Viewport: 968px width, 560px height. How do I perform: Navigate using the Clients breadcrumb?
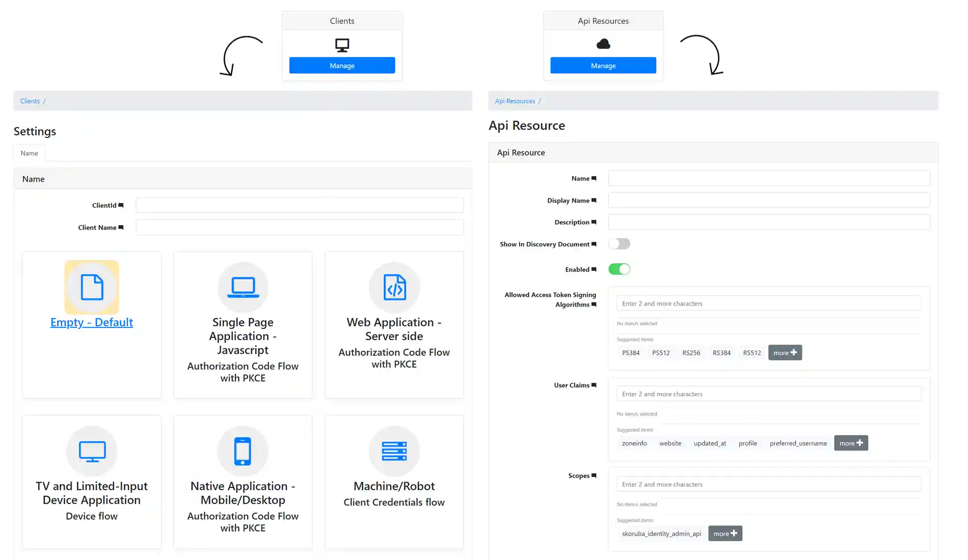point(30,101)
